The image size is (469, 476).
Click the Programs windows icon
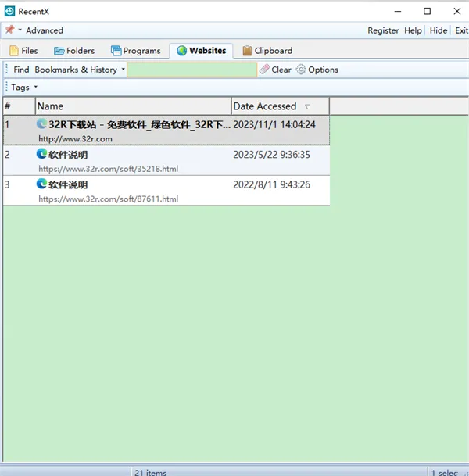pyautogui.click(x=116, y=51)
